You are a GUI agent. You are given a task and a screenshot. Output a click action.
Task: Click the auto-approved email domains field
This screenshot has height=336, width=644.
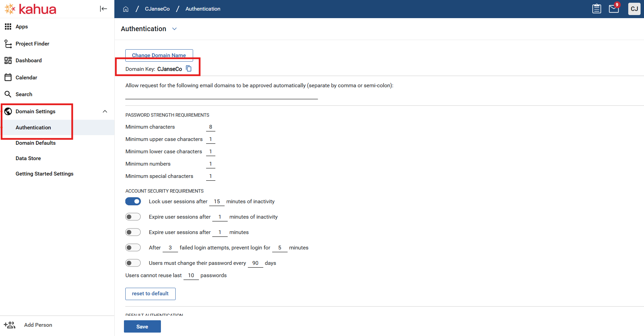(x=222, y=95)
